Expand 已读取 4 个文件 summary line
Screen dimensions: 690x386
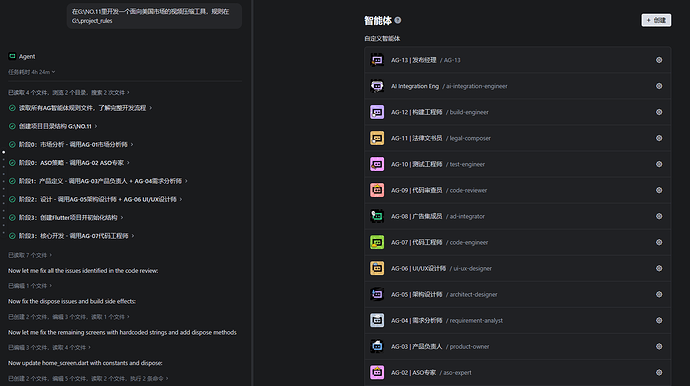click(69, 92)
